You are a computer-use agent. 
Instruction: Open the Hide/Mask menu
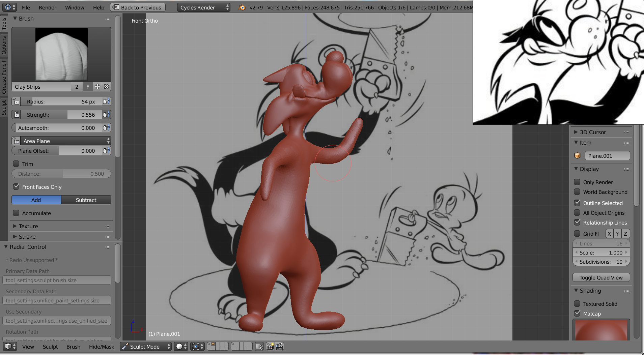[x=102, y=347]
